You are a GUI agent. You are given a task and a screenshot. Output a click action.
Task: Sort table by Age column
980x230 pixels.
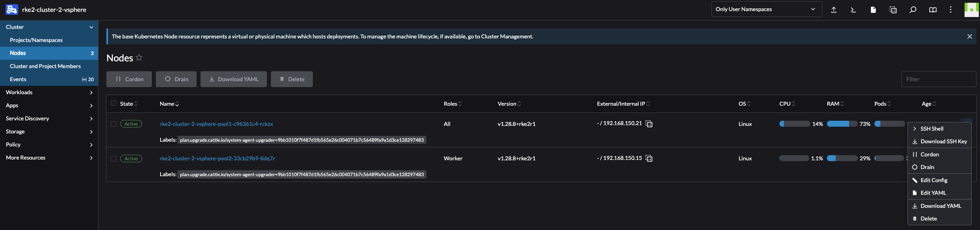929,104
